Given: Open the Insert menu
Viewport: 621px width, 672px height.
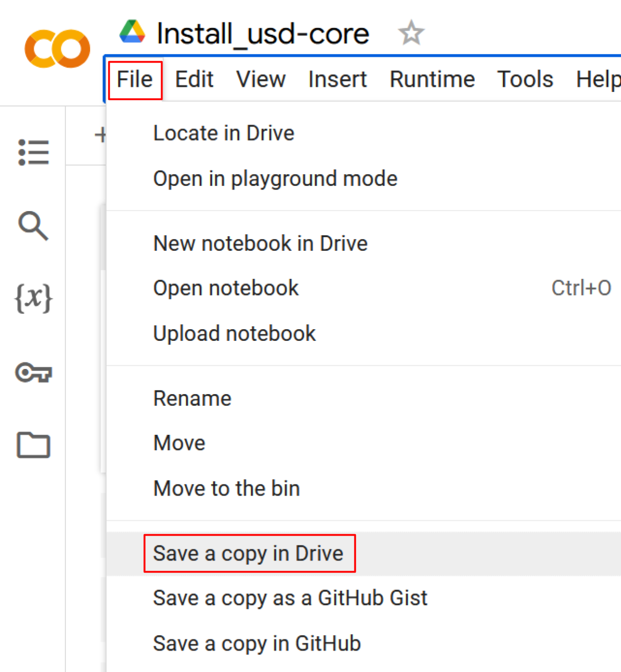Looking at the screenshot, I should point(338,79).
